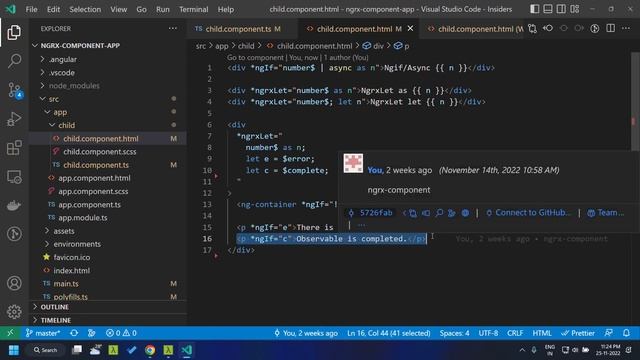Screen dimensions: 640x360
Task: Click the Prettier status bar item
Action: coord(578,333)
